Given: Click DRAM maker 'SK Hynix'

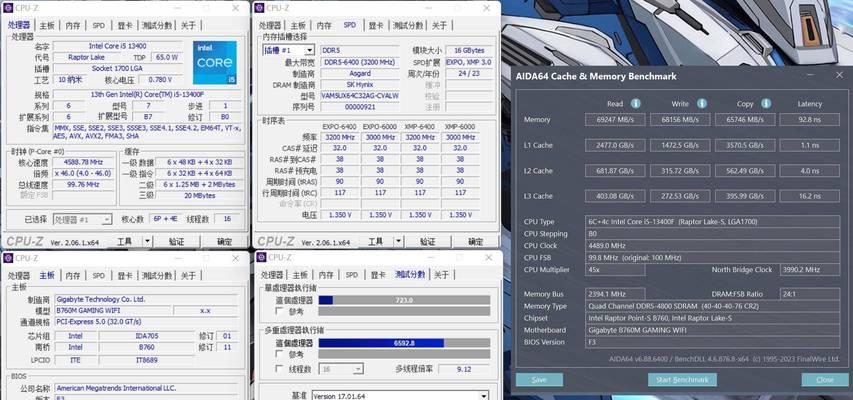Looking at the screenshot, I should click(360, 85).
